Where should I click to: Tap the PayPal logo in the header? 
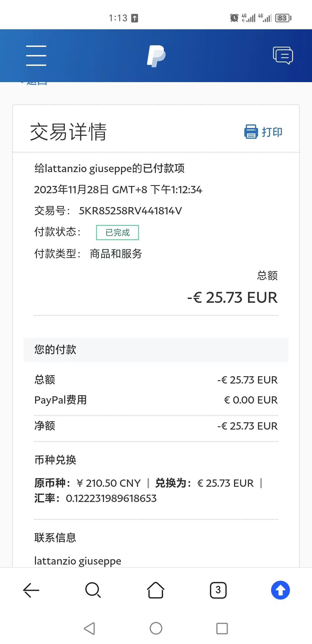pyautogui.click(x=156, y=56)
